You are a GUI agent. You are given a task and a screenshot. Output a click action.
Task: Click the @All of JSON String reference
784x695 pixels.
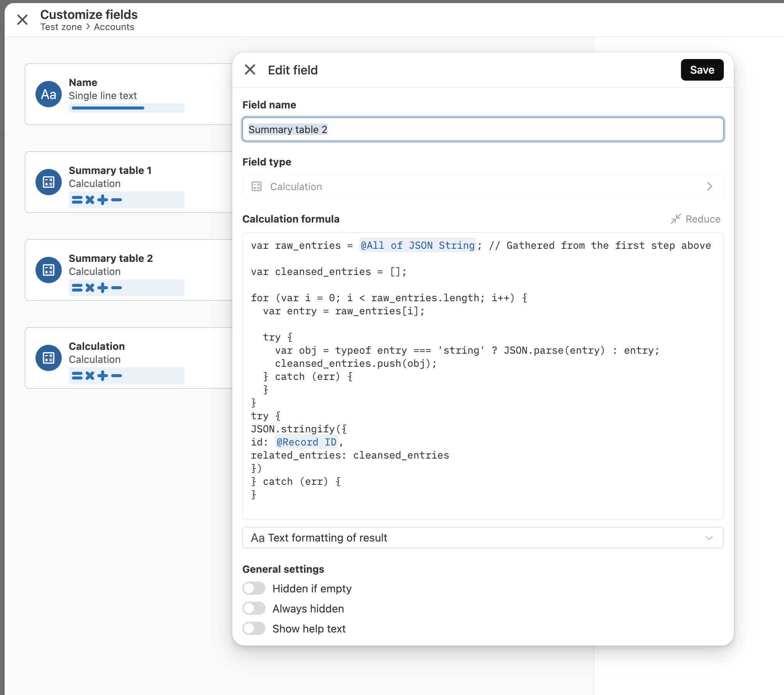pos(417,245)
